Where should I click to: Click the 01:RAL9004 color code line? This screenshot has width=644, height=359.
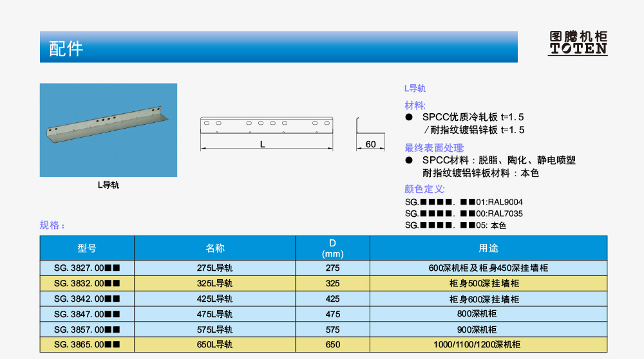point(464,202)
